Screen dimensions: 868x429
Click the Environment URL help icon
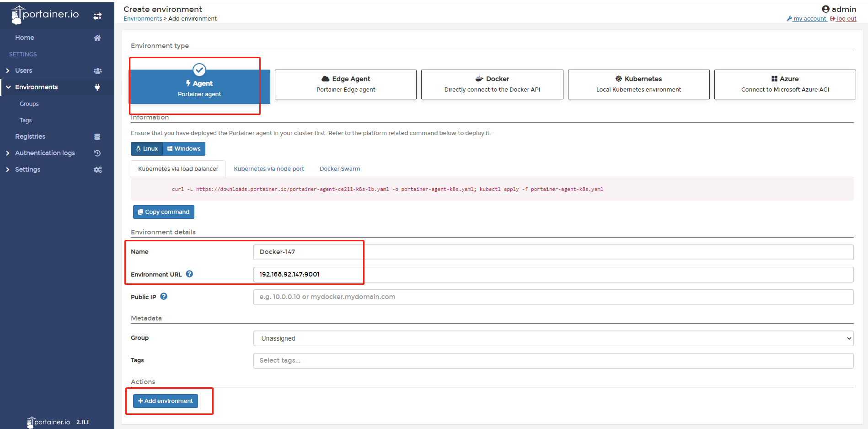click(189, 274)
